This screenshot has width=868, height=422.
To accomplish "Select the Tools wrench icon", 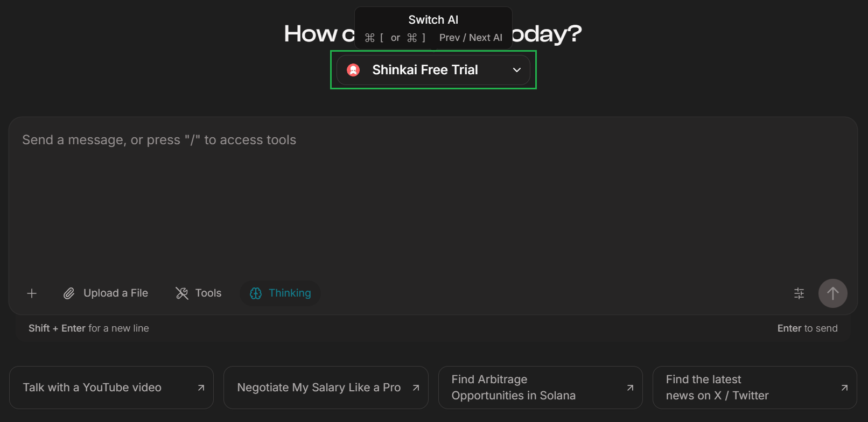I will pyautogui.click(x=182, y=293).
